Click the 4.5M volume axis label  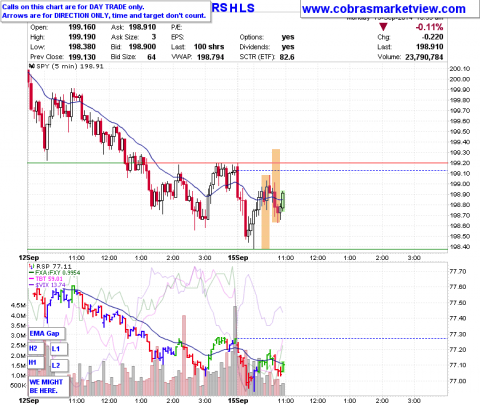18,305
